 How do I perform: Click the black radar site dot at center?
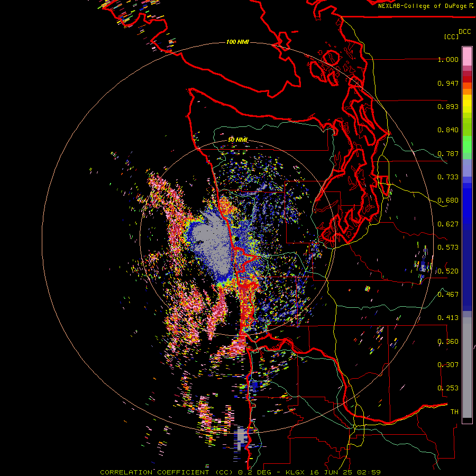tap(236, 239)
